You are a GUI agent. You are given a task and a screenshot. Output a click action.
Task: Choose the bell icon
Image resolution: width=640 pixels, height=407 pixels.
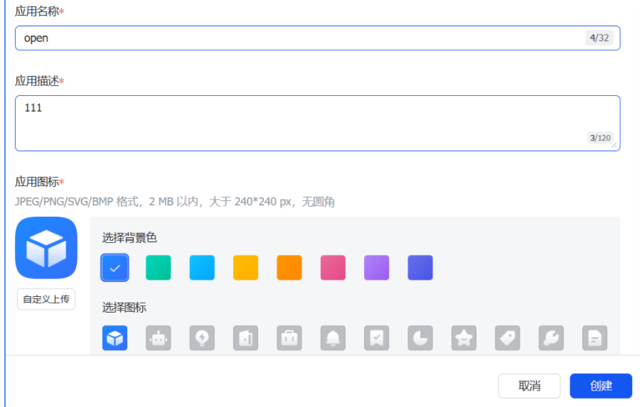tap(333, 338)
